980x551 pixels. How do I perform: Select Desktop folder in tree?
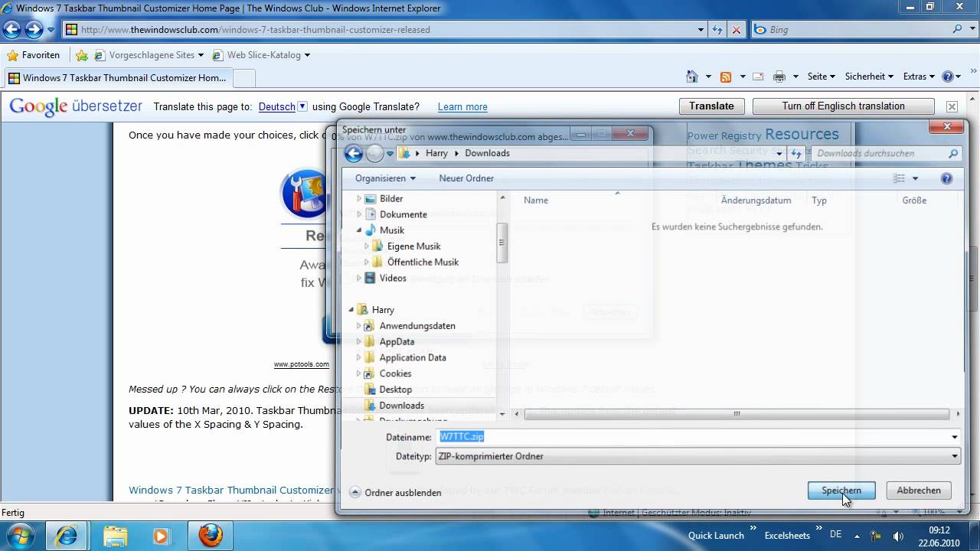point(395,390)
